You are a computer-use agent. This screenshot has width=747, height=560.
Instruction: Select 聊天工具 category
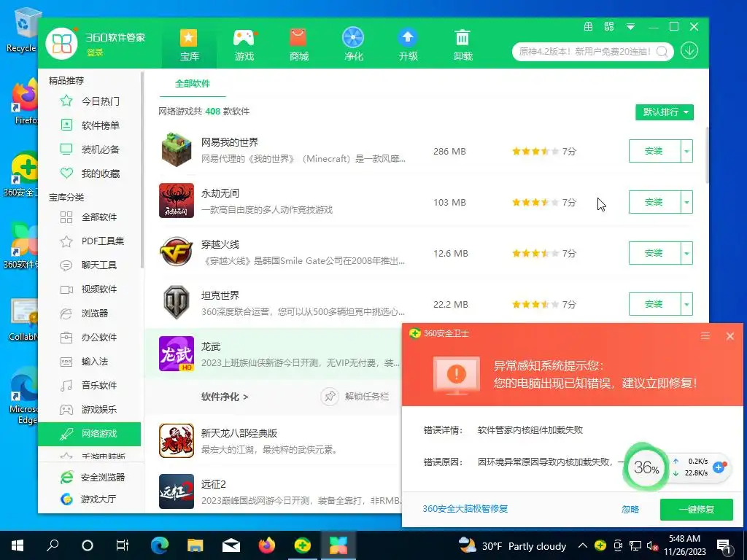pos(90,265)
